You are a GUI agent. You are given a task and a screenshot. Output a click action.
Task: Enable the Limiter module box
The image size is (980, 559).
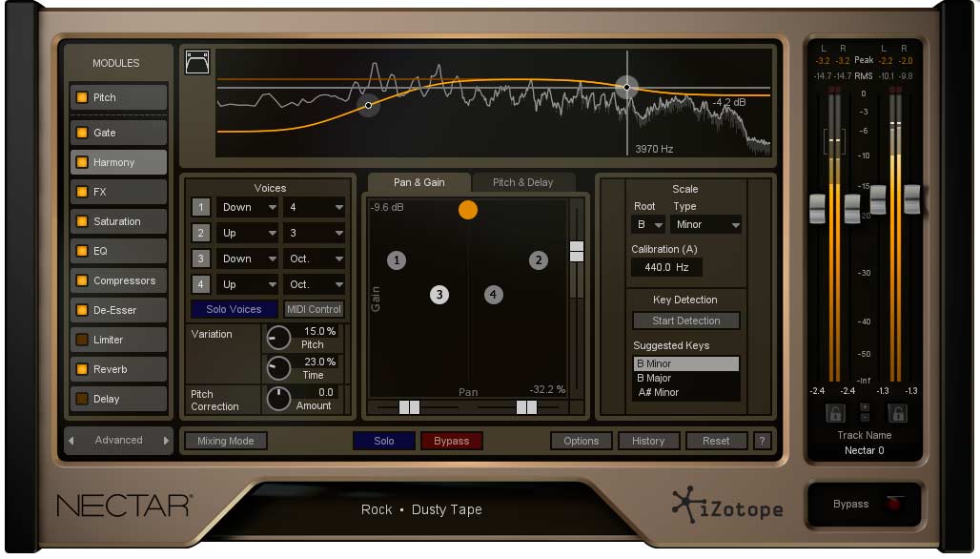pyautogui.click(x=82, y=340)
